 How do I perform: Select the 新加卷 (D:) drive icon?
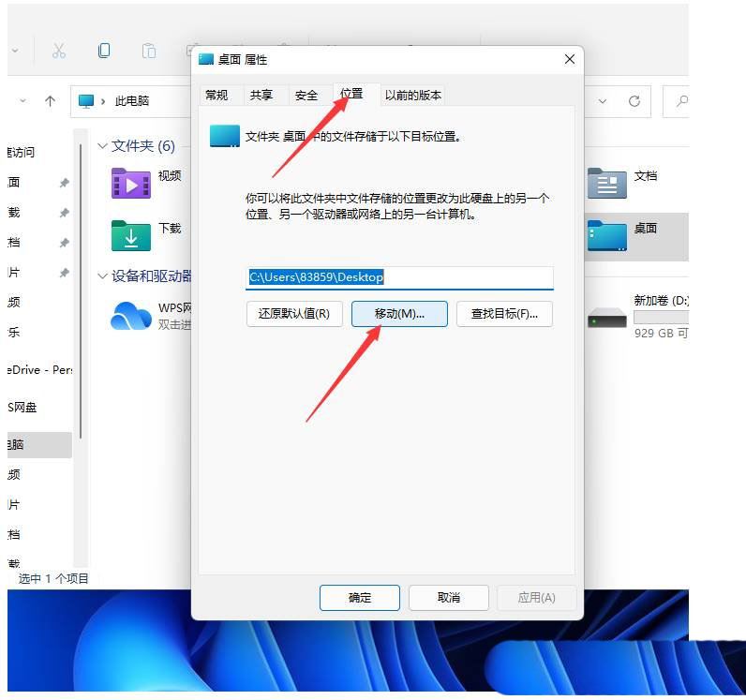[x=607, y=318]
